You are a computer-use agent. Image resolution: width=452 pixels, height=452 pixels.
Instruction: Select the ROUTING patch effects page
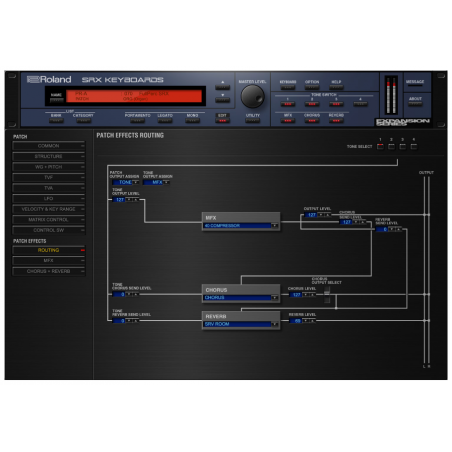tap(49, 250)
